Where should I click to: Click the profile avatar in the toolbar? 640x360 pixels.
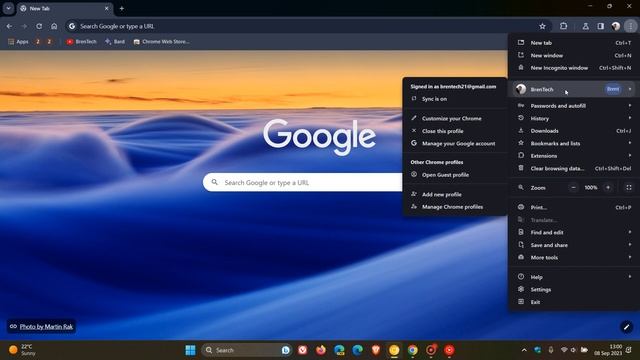tap(616, 26)
